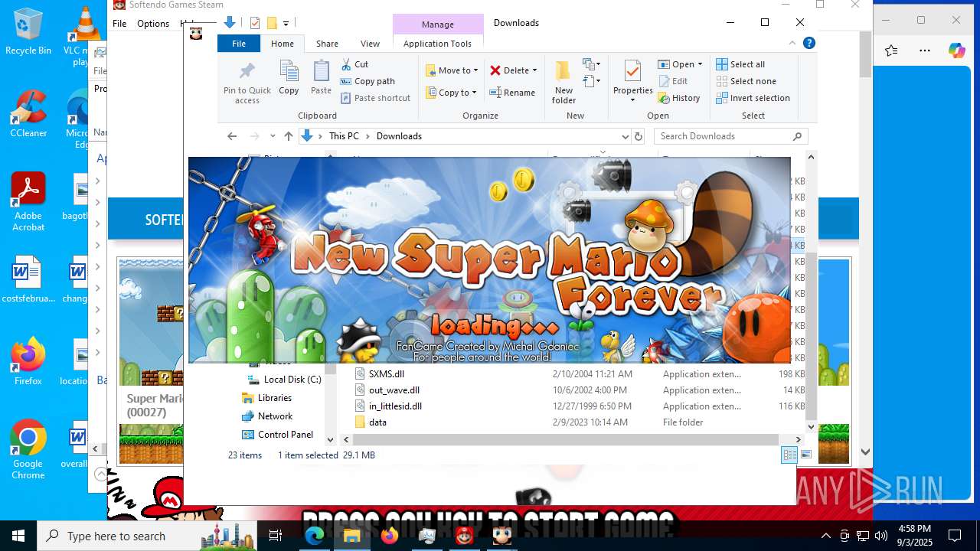980x551 pixels.
Task: Open Options menu in Softendo window
Action: tap(153, 24)
